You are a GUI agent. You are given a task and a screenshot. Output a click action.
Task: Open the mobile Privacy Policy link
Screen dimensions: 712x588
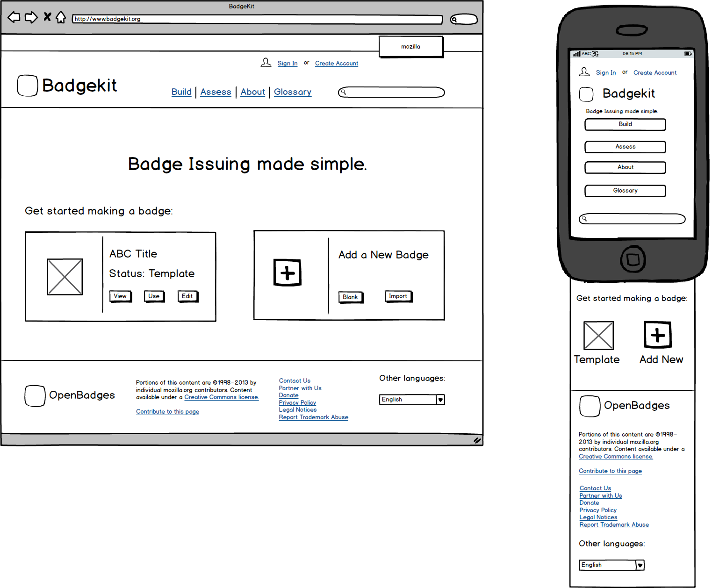[x=598, y=510]
